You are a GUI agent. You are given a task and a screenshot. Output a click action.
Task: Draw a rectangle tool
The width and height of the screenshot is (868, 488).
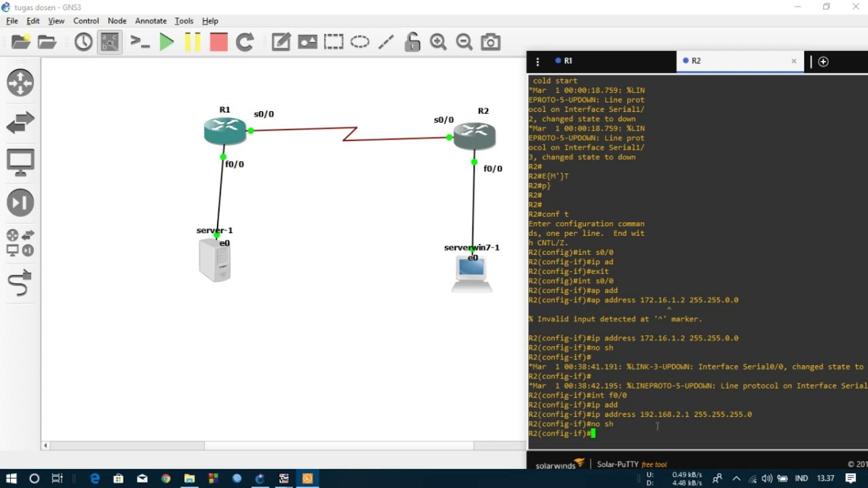[x=334, y=42]
